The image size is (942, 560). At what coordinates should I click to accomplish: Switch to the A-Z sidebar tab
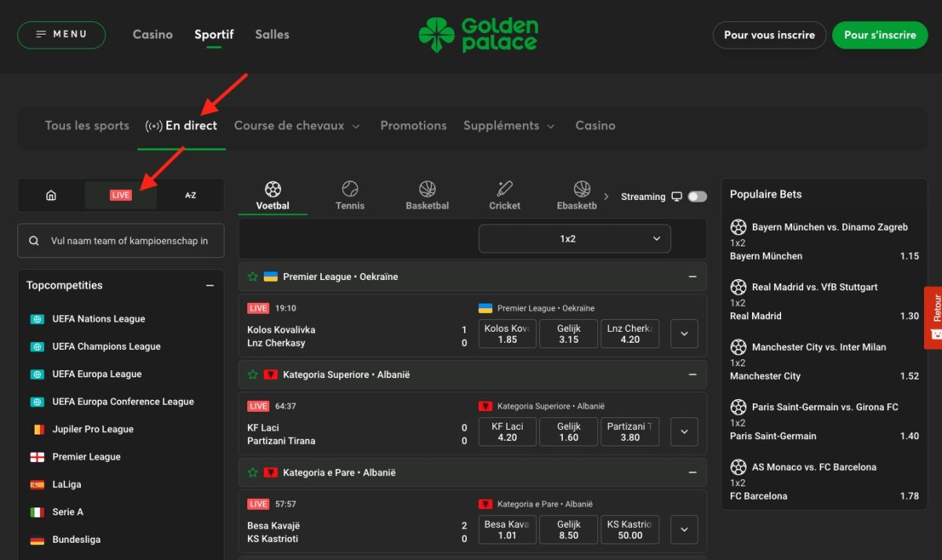coord(190,195)
